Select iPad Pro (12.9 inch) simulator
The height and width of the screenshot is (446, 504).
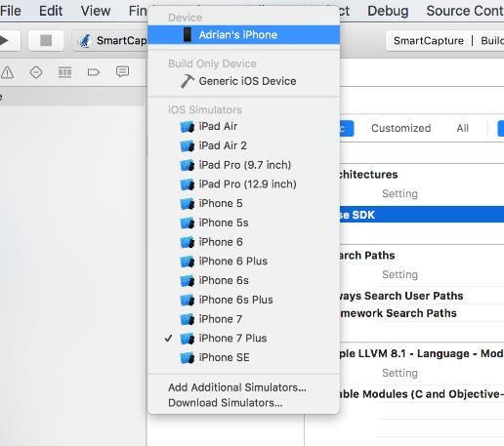click(x=243, y=184)
